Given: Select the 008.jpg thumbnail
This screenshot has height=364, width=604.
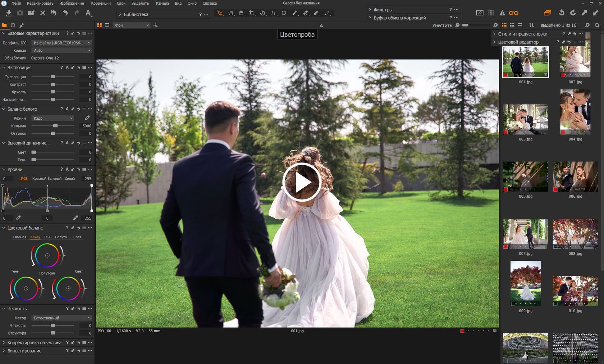Looking at the screenshot, I should 575,234.
